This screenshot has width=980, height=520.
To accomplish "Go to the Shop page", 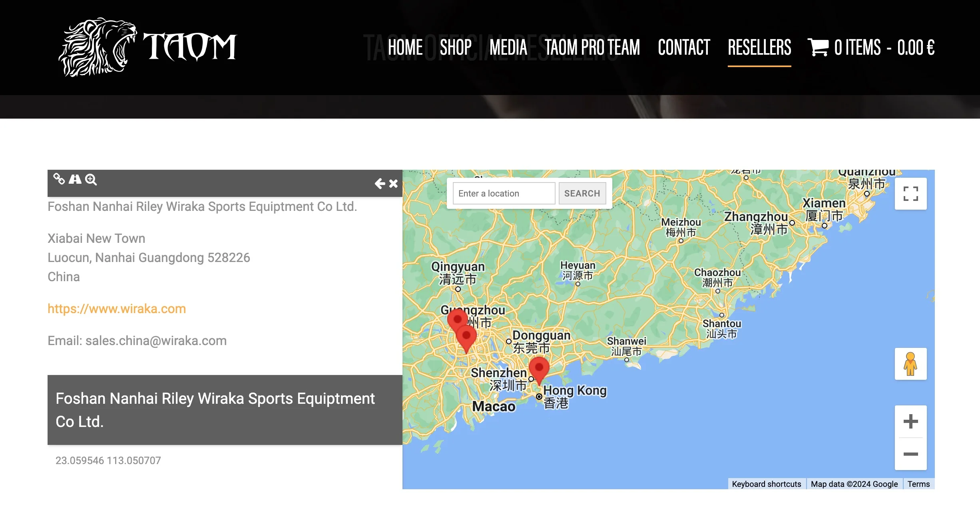I will point(456,48).
